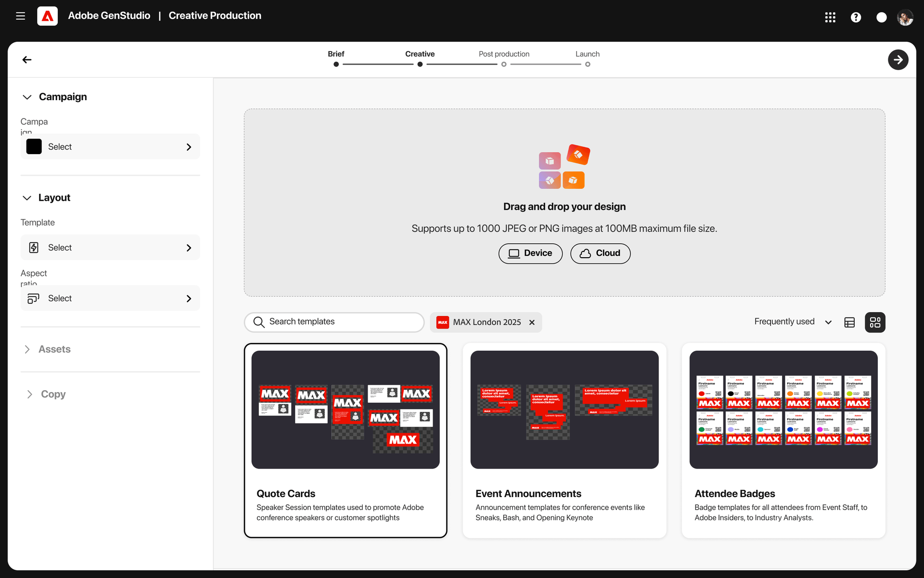
Task: Upload from Device
Action: pyautogui.click(x=530, y=253)
